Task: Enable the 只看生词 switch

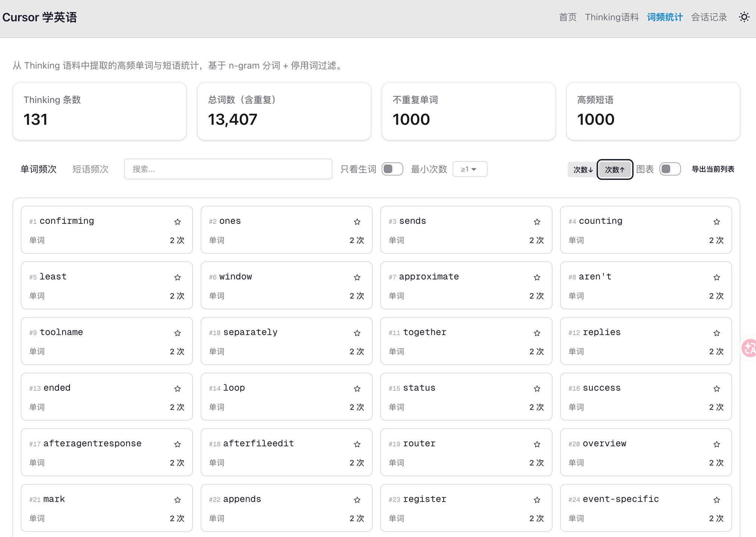Action: click(x=392, y=169)
